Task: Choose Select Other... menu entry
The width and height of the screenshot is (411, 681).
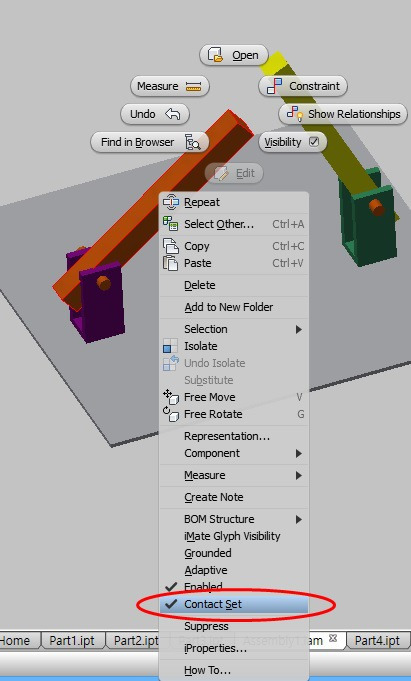Action: 234,224
